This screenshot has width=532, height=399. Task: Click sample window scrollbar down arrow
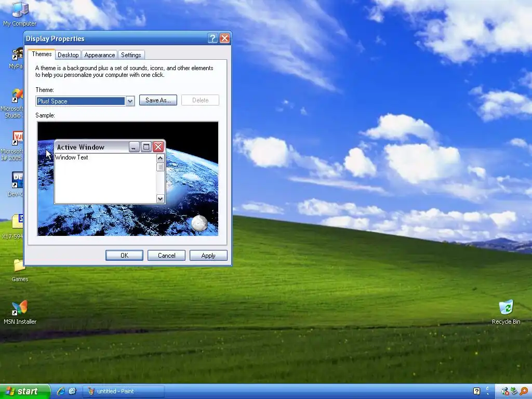coord(160,199)
